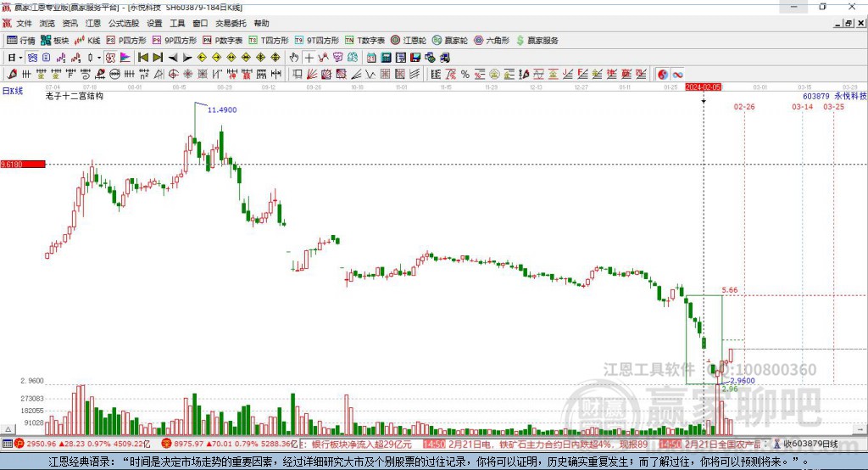
Task: Click the red 9.6180 price label
Action: click(x=23, y=164)
